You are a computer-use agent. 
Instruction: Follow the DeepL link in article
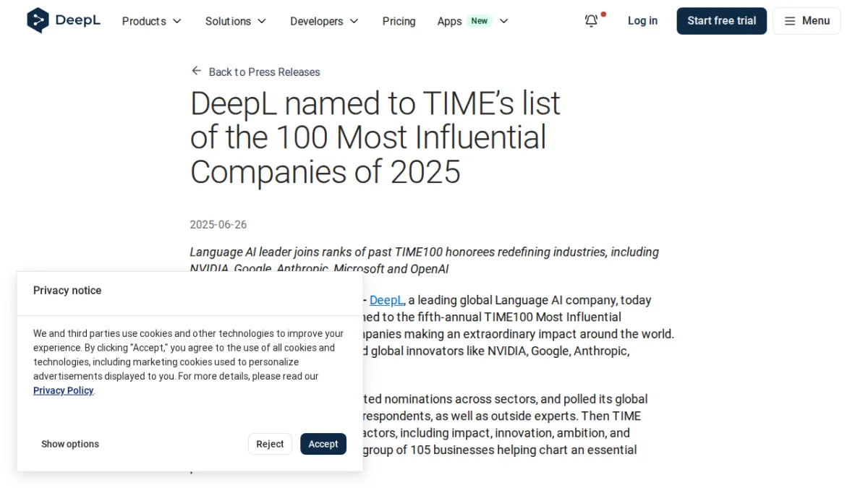coord(386,300)
